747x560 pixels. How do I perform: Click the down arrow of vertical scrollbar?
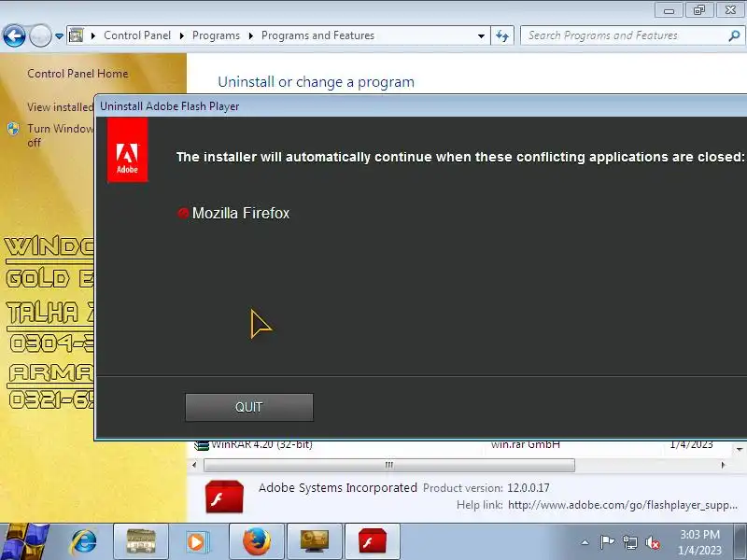[x=740, y=449]
